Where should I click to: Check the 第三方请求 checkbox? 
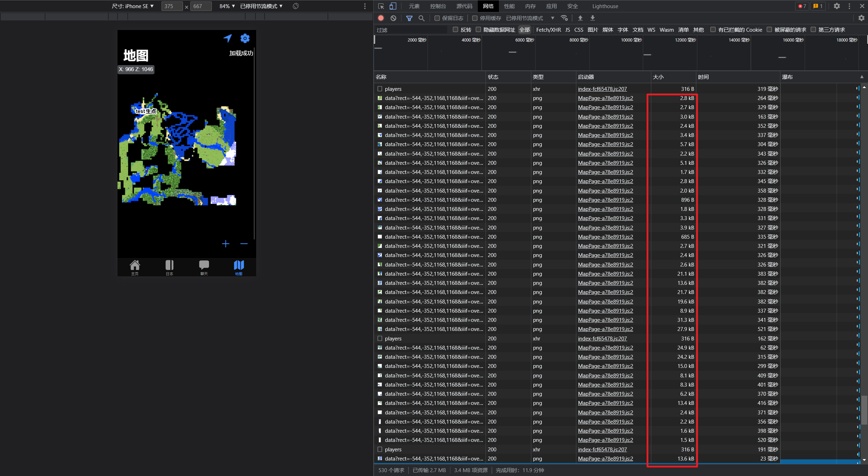coord(813,30)
